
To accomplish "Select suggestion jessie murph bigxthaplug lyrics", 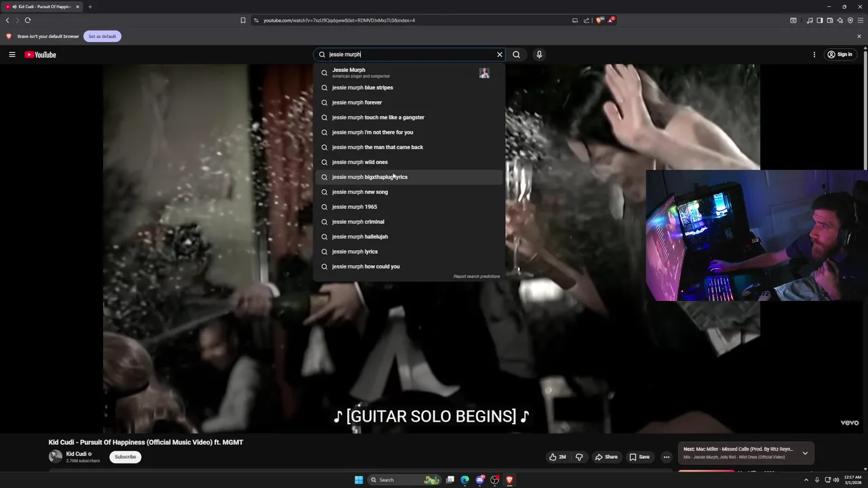I will click(x=409, y=177).
